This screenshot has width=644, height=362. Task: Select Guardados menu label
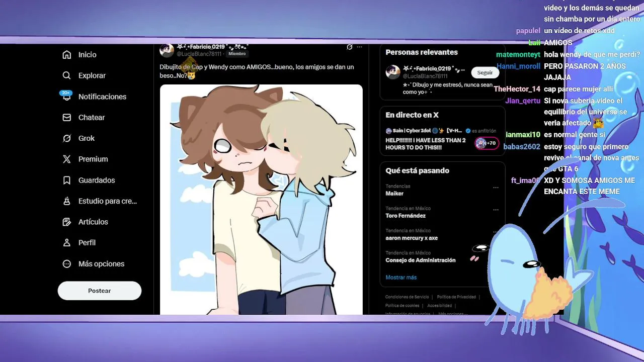[x=97, y=180]
